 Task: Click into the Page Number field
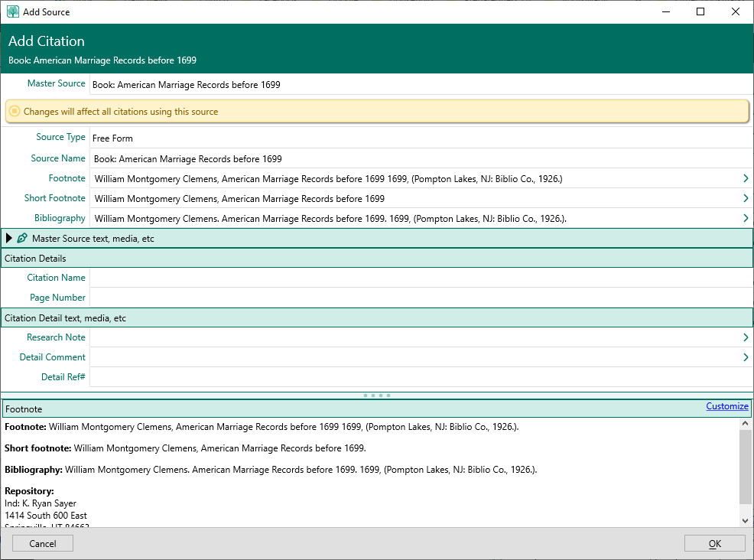421,298
